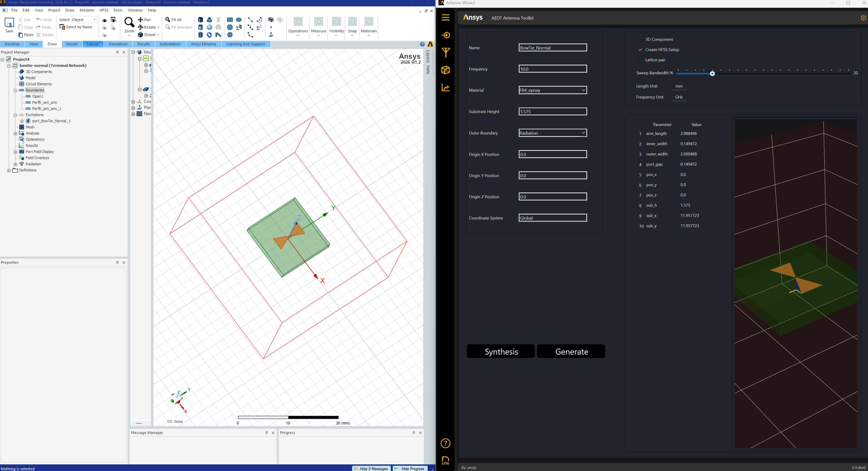Click the Fit Selected button
The width and height of the screenshot is (868, 471).
[179, 27]
